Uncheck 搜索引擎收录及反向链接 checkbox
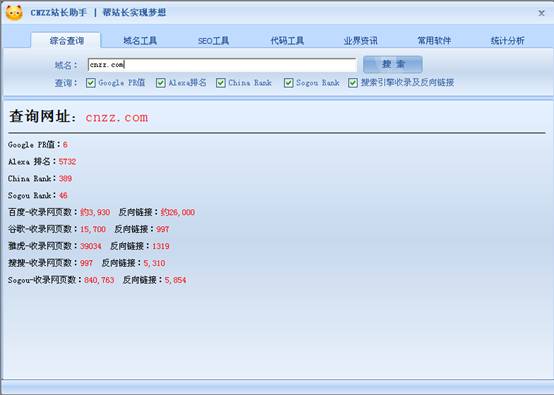This screenshot has width=554, height=395. click(x=353, y=83)
